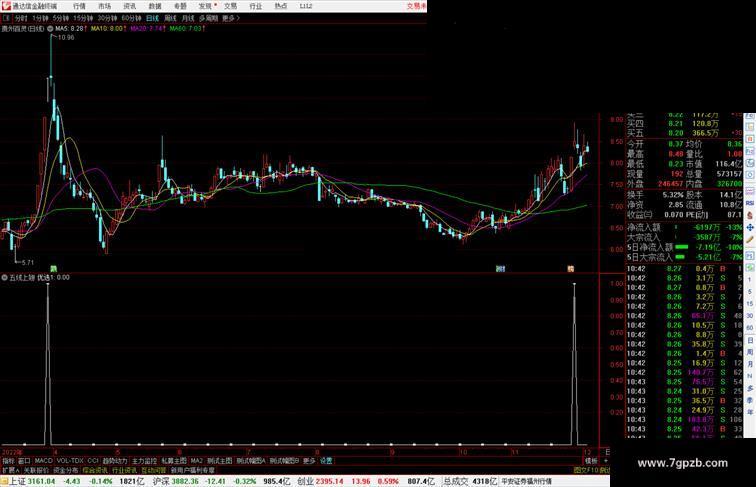756x487 pixels.
Task: Open the 关联报价 tab
Action: pos(36,471)
